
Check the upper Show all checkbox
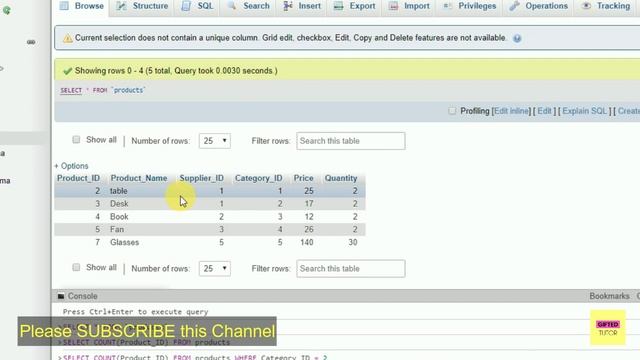(x=76, y=140)
